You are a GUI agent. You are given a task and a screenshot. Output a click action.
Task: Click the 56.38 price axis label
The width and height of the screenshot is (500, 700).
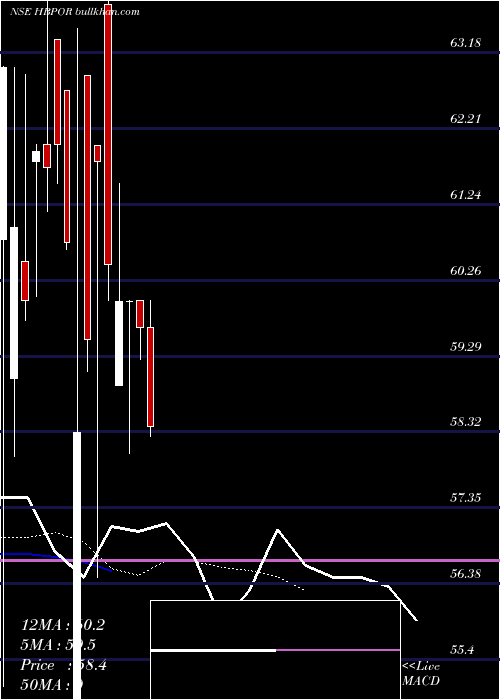(x=466, y=574)
